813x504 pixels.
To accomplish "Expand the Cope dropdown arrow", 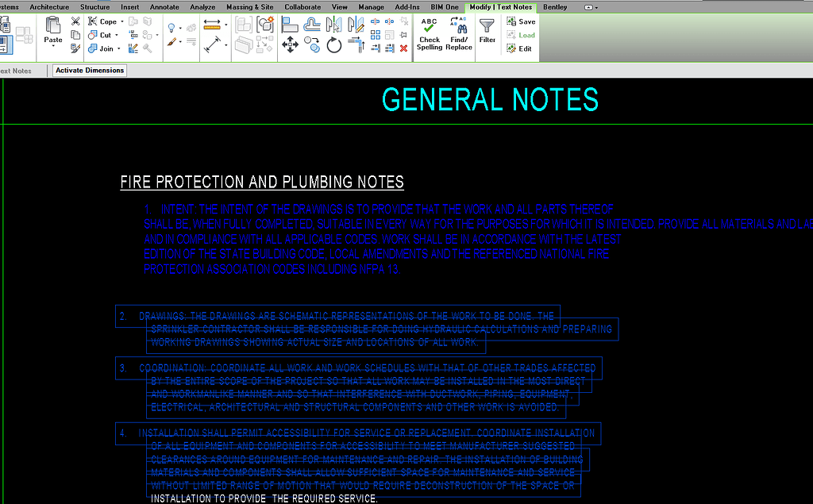I will point(121,21).
